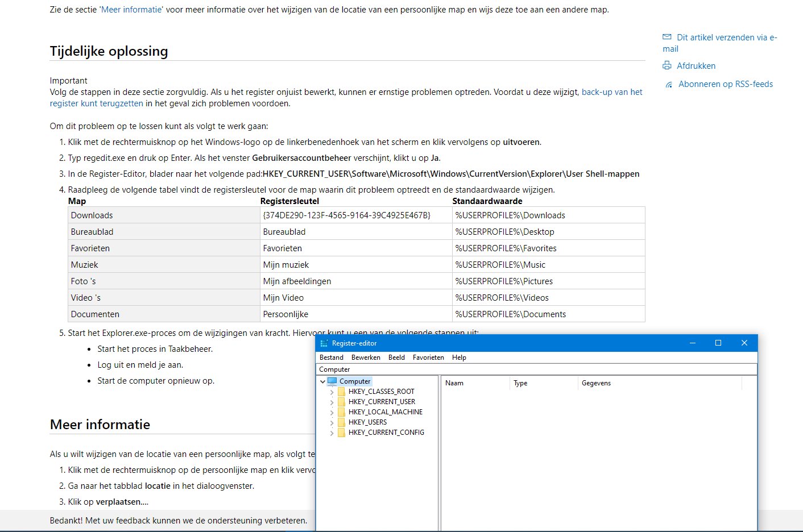Screen dimensions: 803x532
Task: Click the 'Mijn muziek' table cell
Action: [356, 265]
